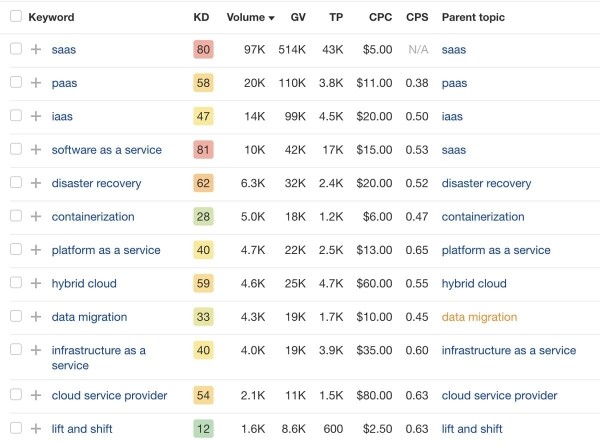The height and width of the screenshot is (447, 600).
Task: Sort the table by KD column
Action: (x=201, y=17)
